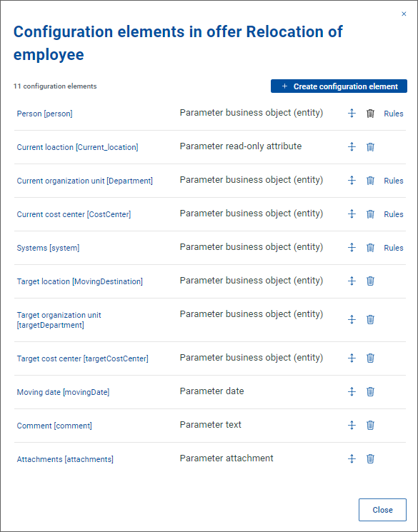The height and width of the screenshot is (532, 418).
Task: Click move icon for Target cost center
Action: (x=352, y=358)
